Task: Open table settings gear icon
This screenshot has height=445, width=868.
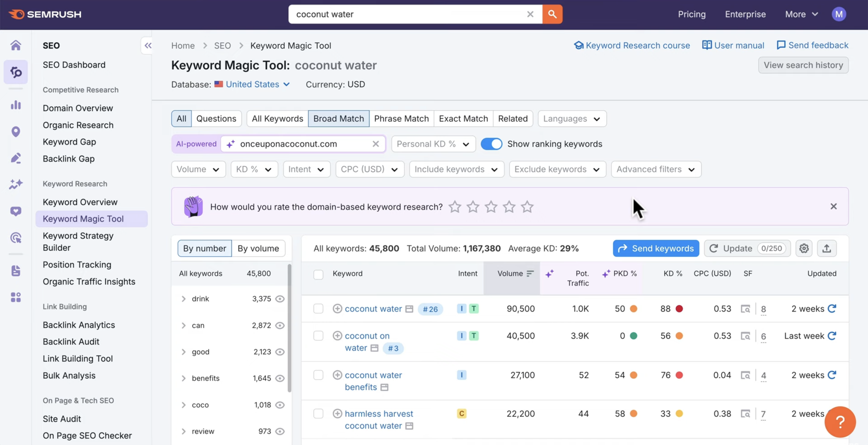Action: coord(804,248)
